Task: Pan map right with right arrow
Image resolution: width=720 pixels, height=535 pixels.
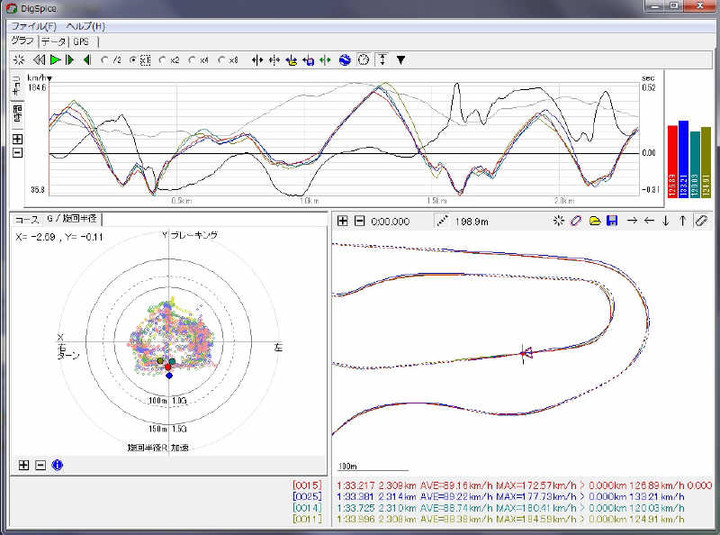Action: point(632,221)
